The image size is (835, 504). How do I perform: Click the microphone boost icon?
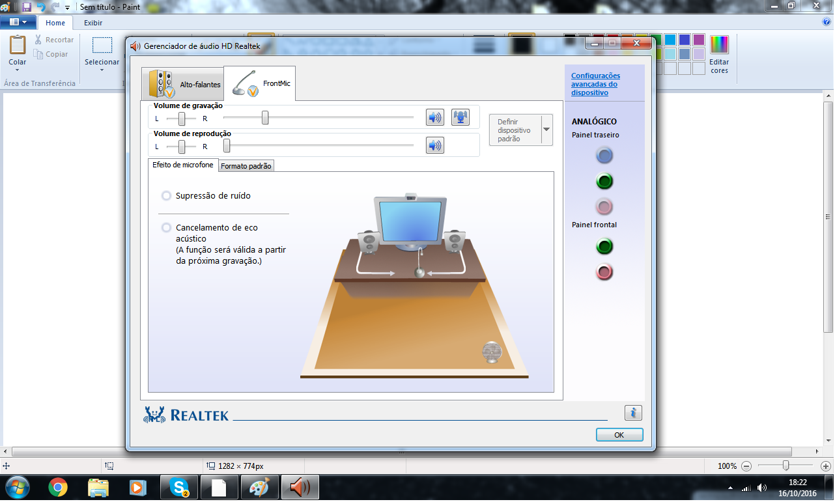460,117
